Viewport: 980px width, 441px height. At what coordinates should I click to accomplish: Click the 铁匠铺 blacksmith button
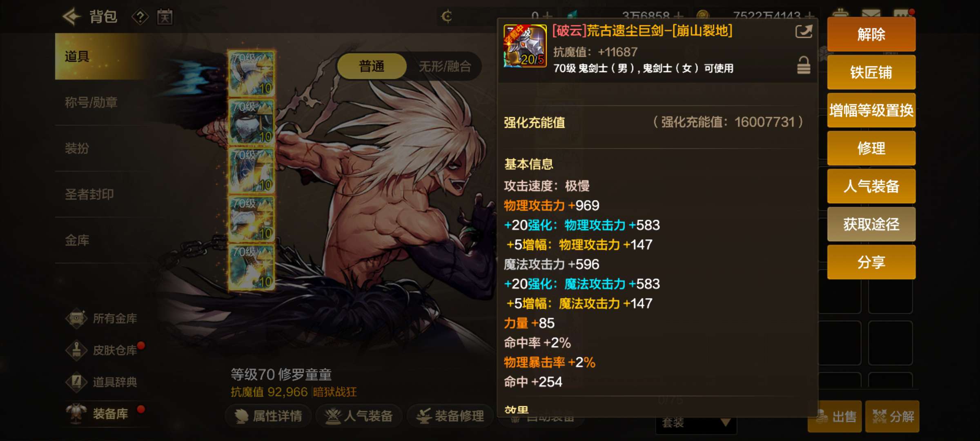point(871,72)
